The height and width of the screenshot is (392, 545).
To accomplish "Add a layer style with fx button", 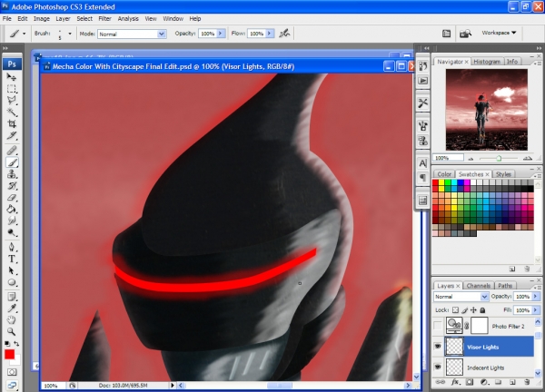I will (x=455, y=382).
